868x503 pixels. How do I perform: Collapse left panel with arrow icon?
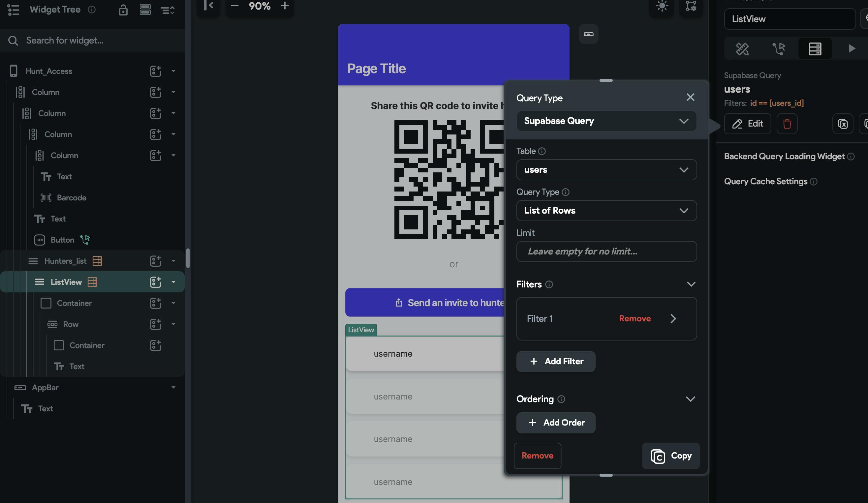pos(208,6)
